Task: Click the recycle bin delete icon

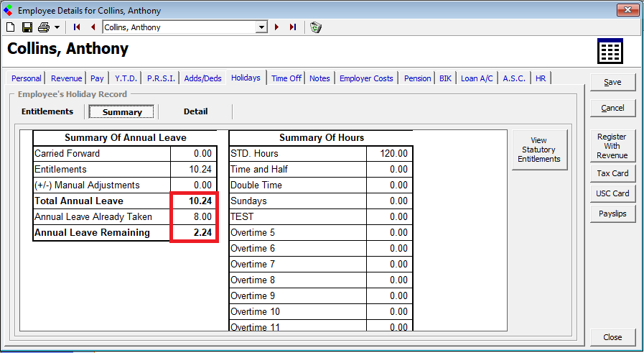Action: pyautogui.click(x=316, y=27)
